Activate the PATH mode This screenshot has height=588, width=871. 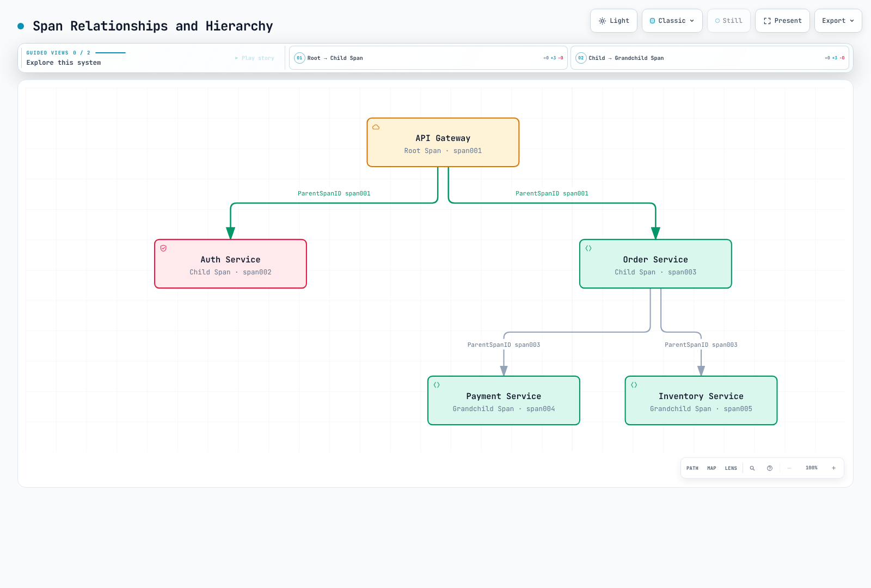click(x=692, y=468)
